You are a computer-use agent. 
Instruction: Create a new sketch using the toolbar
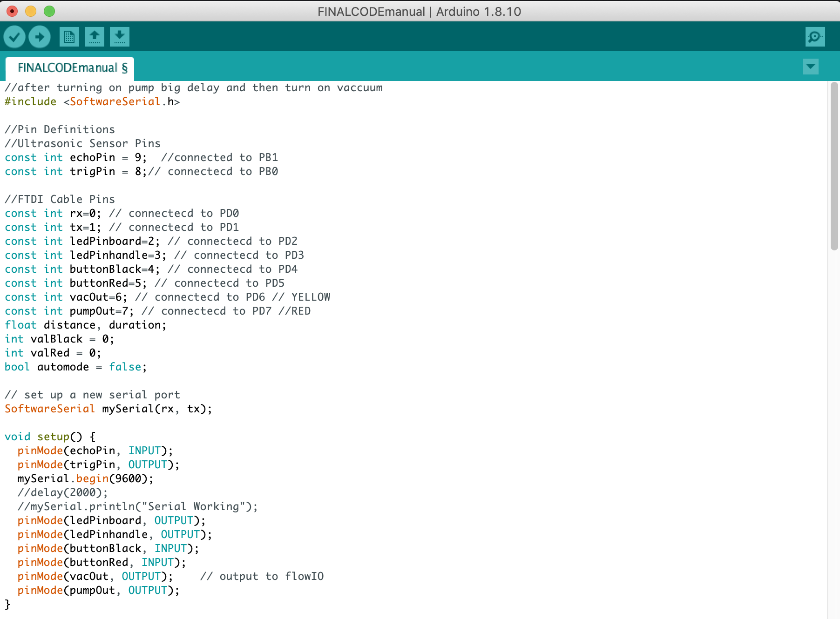click(69, 37)
